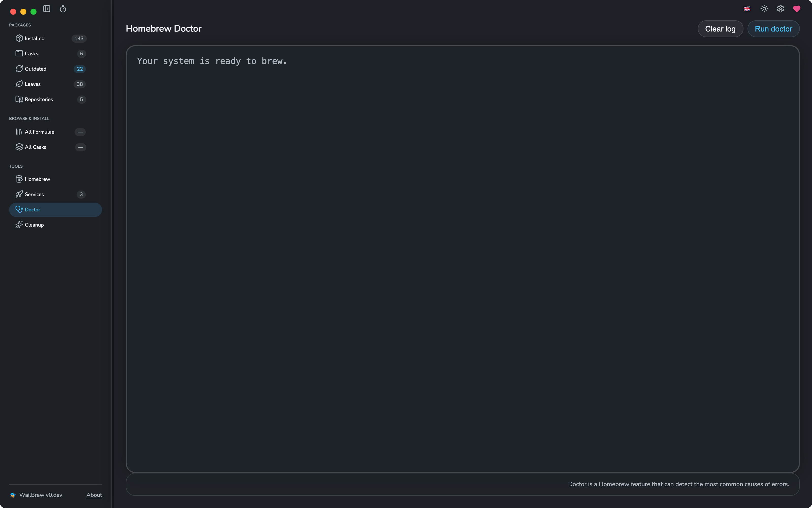Click 'Your system is ready to brew.' output

(212, 61)
